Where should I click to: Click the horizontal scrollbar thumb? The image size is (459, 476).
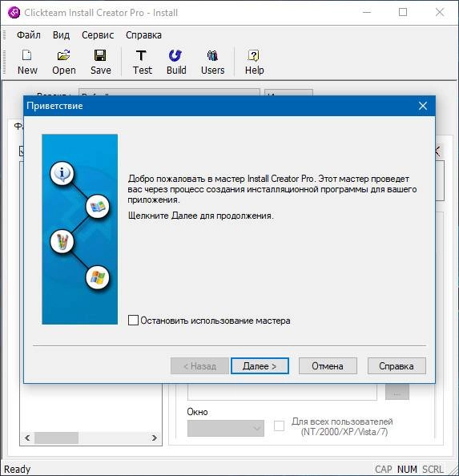[56, 438]
